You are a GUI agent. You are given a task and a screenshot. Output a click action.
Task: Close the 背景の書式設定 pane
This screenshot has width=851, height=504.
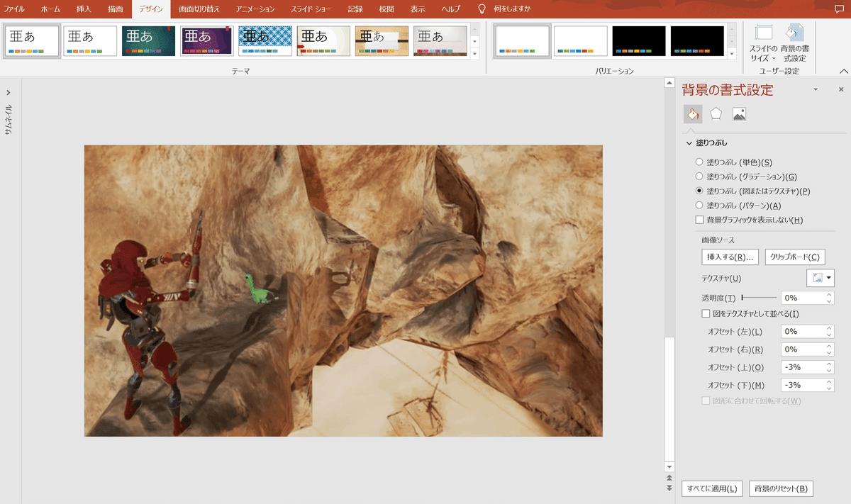click(841, 90)
